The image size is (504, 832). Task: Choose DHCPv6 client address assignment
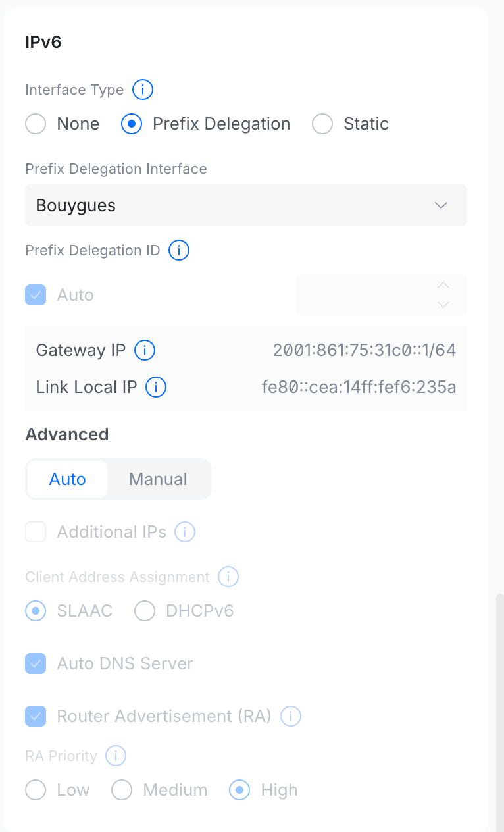(x=145, y=611)
